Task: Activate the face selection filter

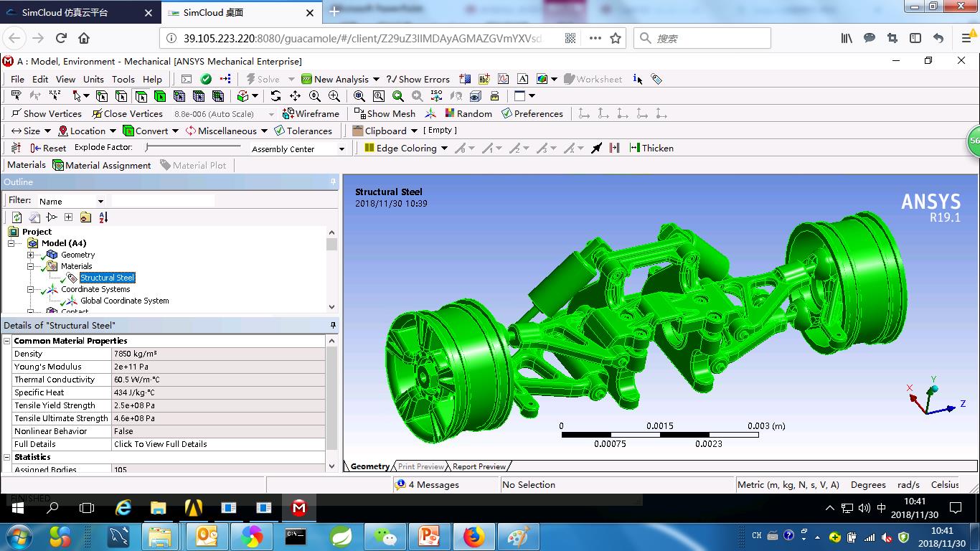Action: click(x=141, y=96)
